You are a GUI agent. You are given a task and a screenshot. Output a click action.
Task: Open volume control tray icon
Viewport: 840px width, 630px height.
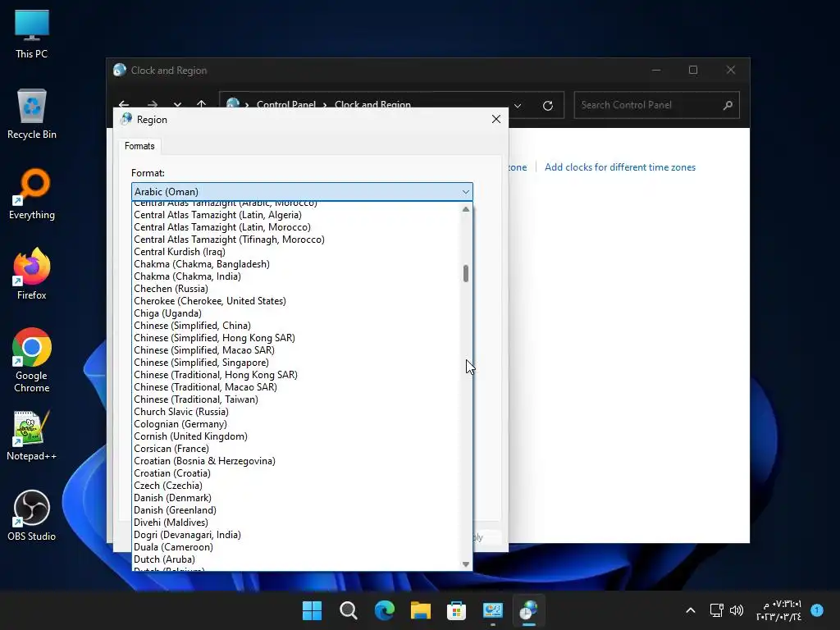737,610
